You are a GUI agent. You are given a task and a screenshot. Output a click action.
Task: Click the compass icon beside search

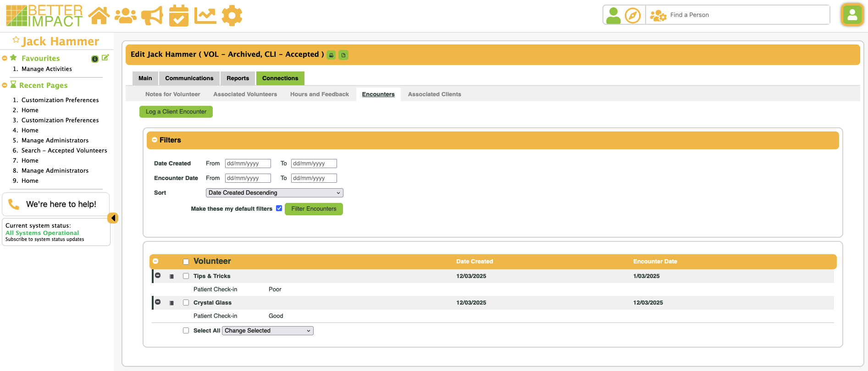(x=632, y=16)
